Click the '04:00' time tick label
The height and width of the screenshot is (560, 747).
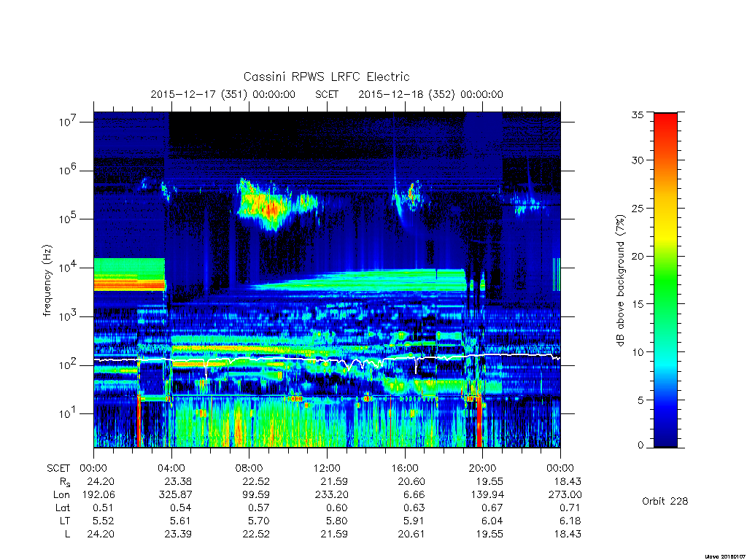click(x=171, y=469)
